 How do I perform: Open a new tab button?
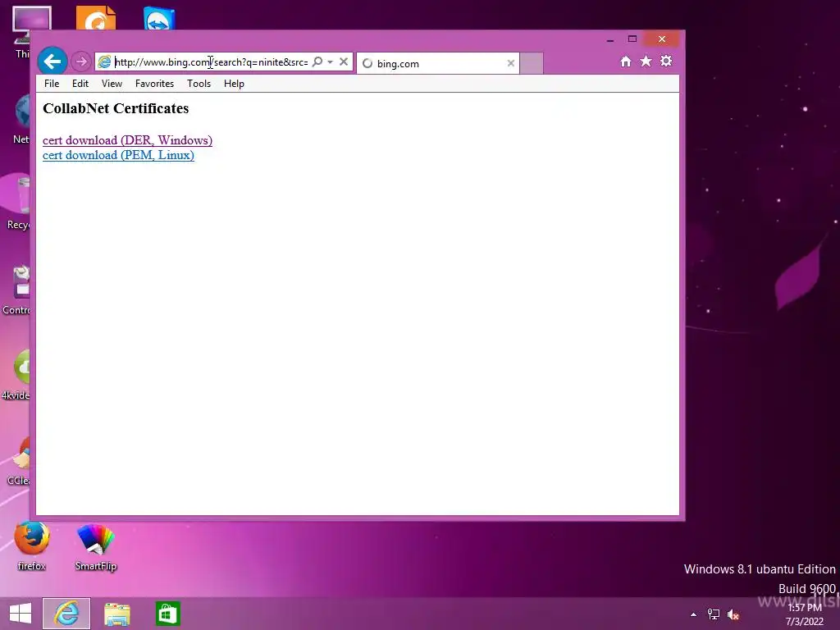[532, 63]
